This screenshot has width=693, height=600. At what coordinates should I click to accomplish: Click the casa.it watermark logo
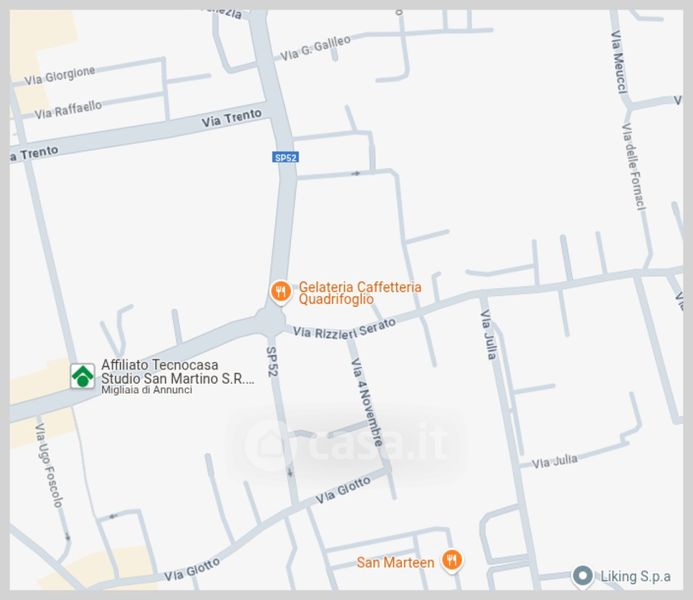[x=347, y=442]
